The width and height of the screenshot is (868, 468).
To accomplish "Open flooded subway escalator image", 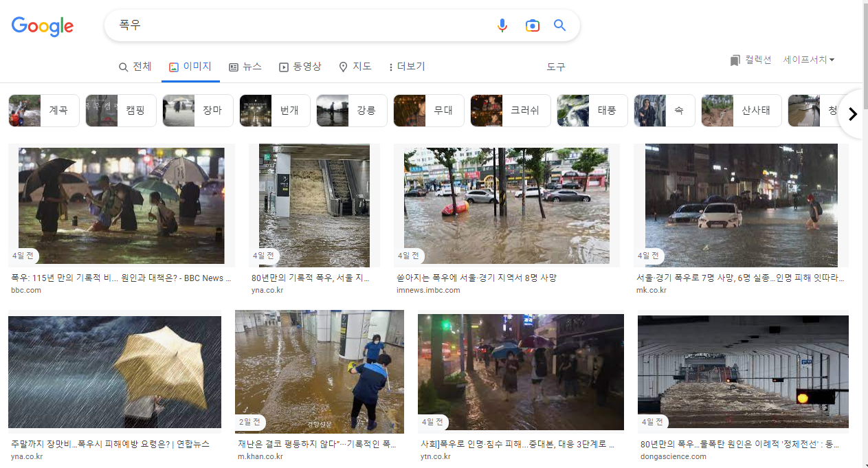I will [314, 205].
